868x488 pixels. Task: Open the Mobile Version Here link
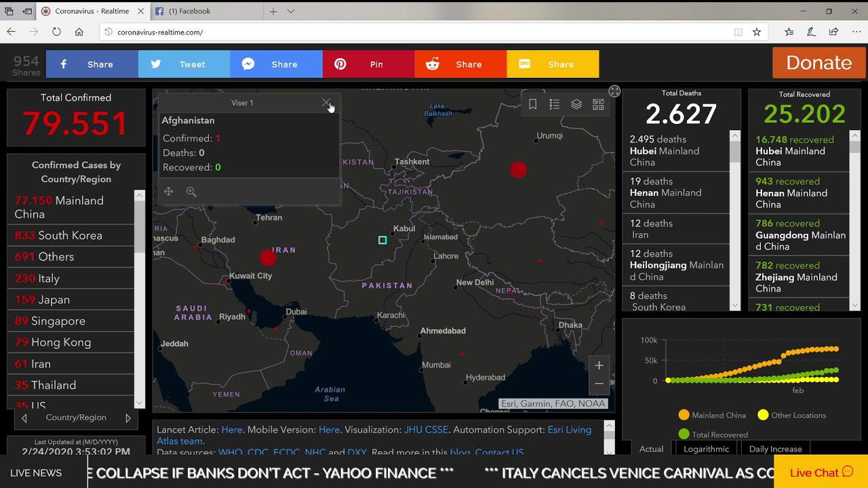329,430
